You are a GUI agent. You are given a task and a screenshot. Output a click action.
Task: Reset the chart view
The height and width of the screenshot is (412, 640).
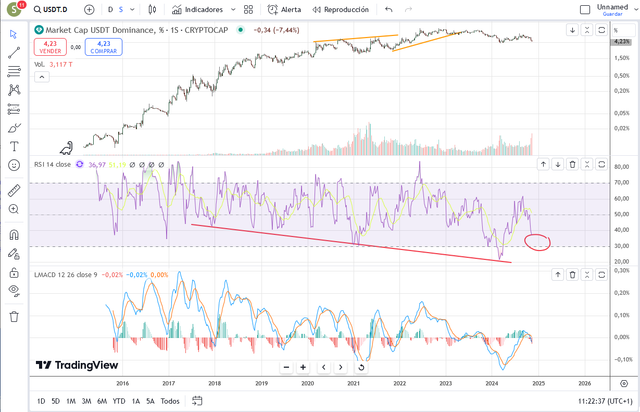[x=361, y=367]
